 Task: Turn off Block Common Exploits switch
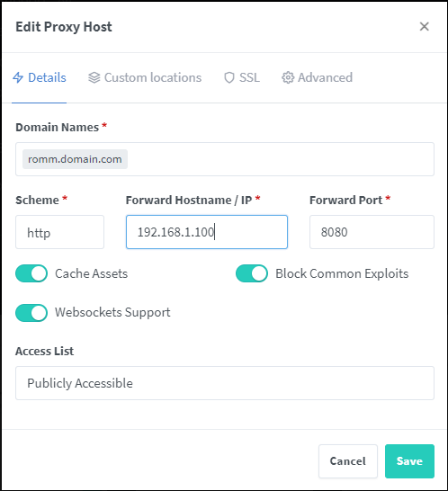[x=252, y=273]
